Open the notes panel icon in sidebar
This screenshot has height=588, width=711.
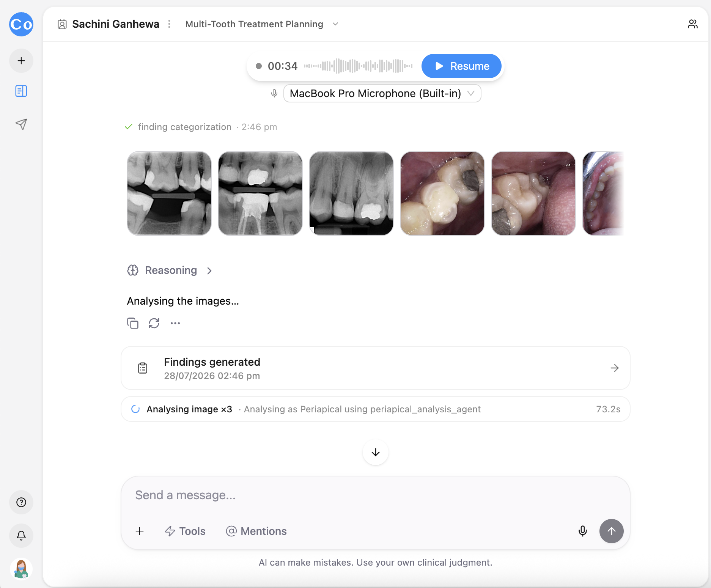(x=21, y=91)
